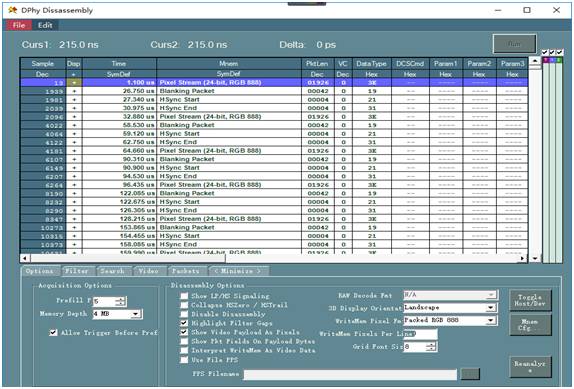574x389 pixels.
Task: Click the PPS Filename input field
Action: (x=350, y=374)
